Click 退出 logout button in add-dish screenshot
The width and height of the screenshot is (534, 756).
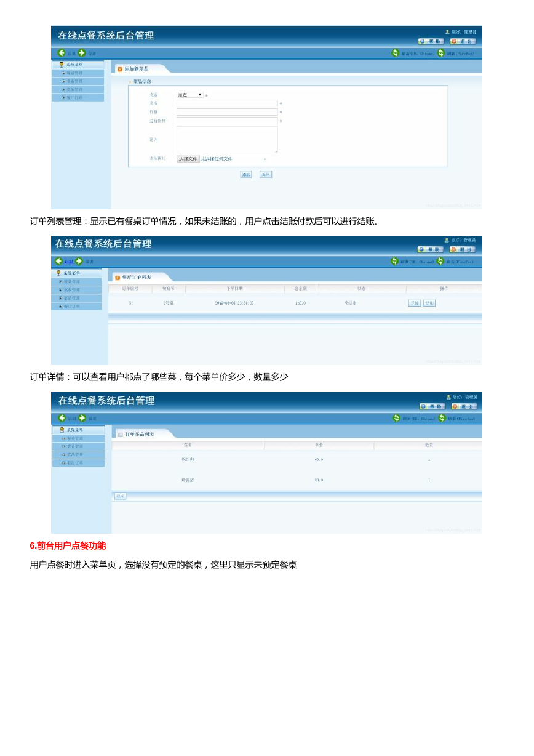(463, 41)
